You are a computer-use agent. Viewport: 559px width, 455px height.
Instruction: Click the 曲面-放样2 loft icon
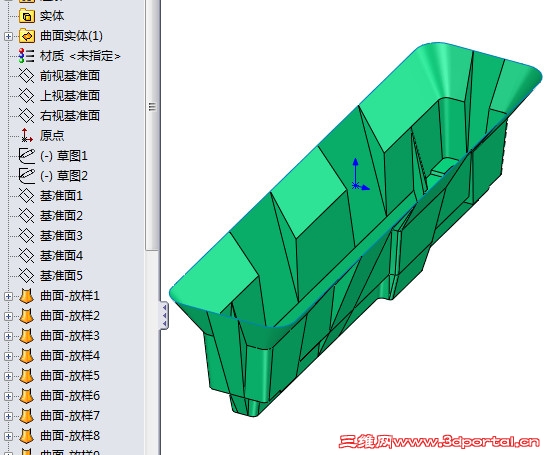pos(27,316)
